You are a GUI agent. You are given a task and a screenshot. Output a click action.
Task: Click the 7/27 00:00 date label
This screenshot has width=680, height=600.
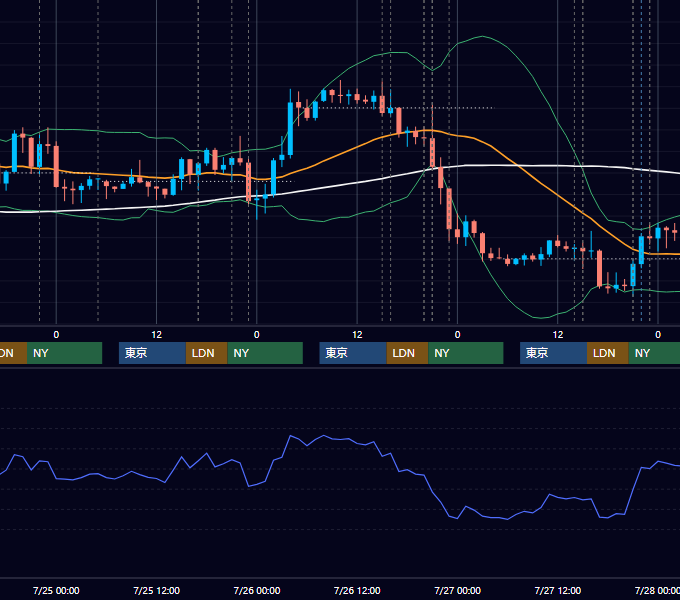(x=458, y=590)
